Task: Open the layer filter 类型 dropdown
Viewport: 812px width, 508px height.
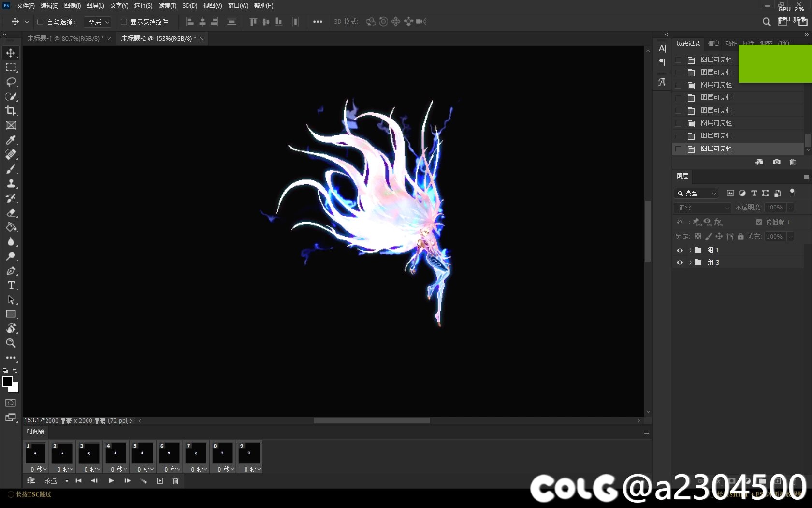Action: (696, 193)
